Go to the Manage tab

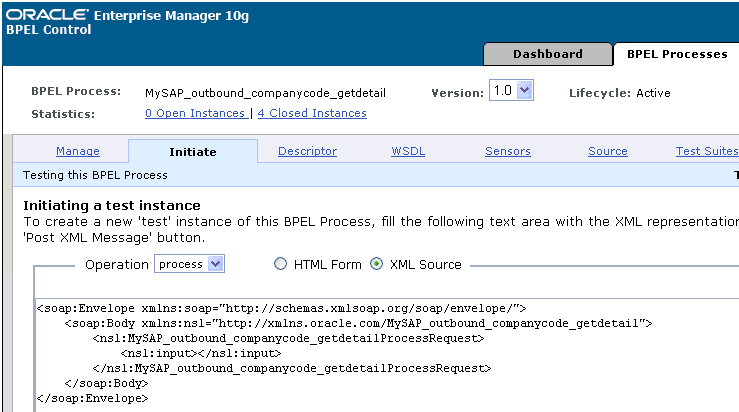[x=78, y=151]
